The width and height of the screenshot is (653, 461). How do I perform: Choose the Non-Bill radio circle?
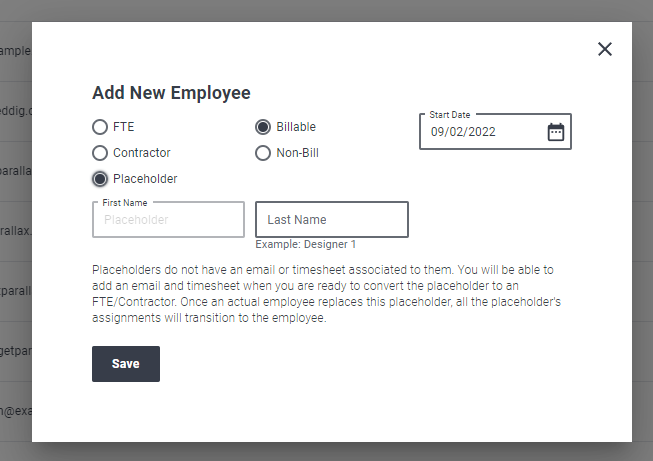pyautogui.click(x=263, y=153)
